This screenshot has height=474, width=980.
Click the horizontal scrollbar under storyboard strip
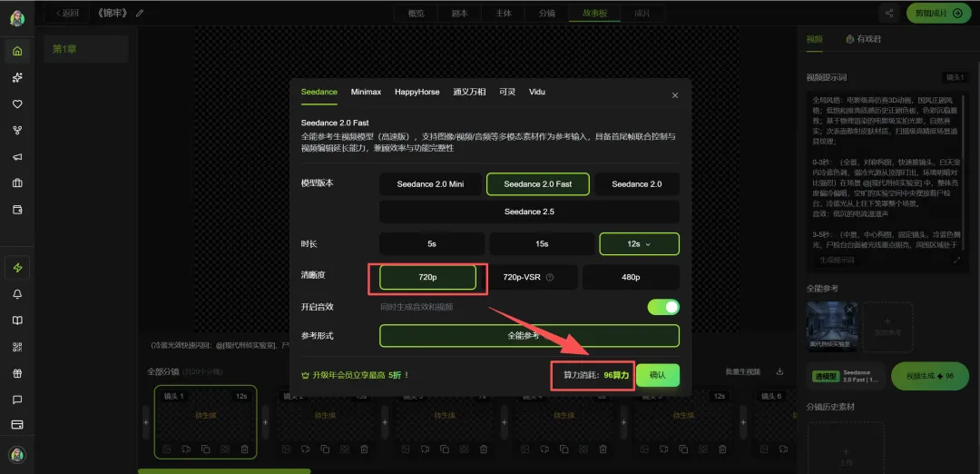(224, 471)
